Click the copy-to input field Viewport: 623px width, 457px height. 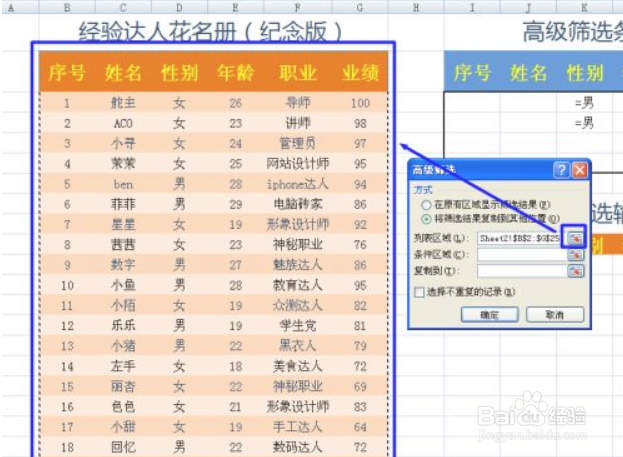(522, 271)
